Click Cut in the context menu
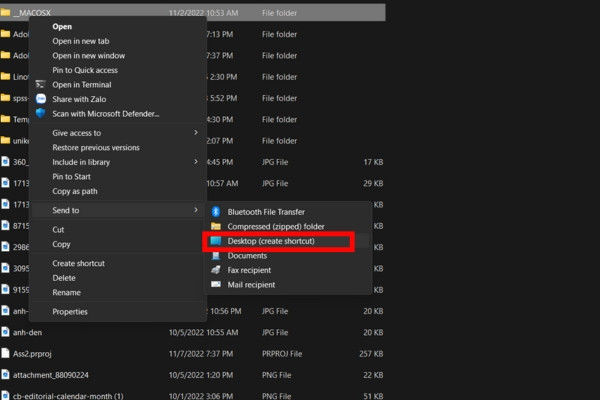This screenshot has width=600, height=400. [58, 229]
